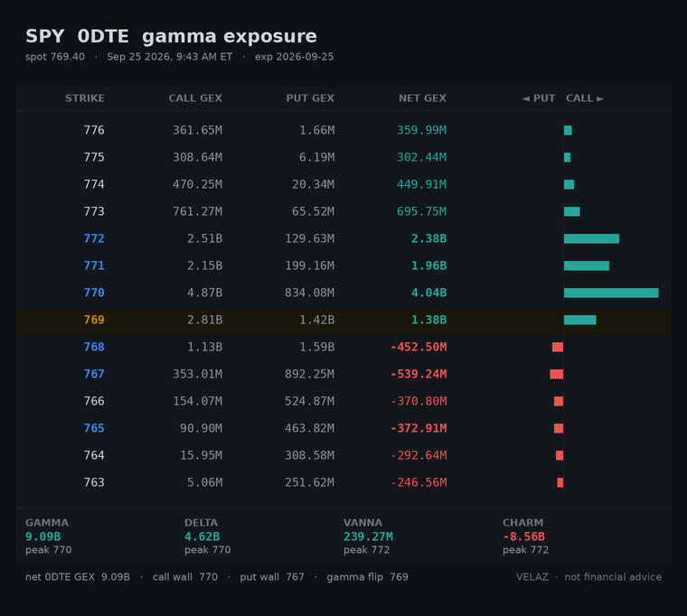
Task: Click the NET GEX column header
Action: [422, 98]
